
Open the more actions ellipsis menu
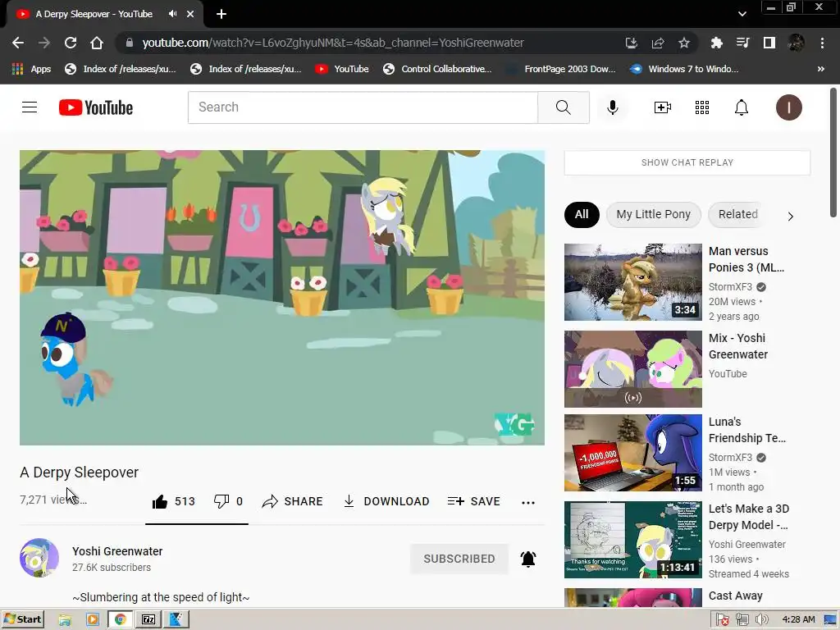[x=528, y=502]
